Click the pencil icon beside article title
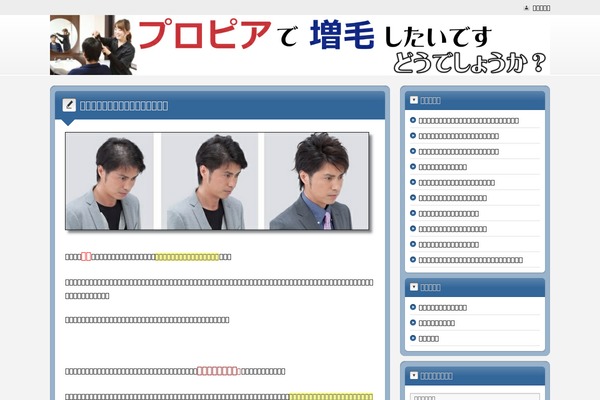 (69, 105)
